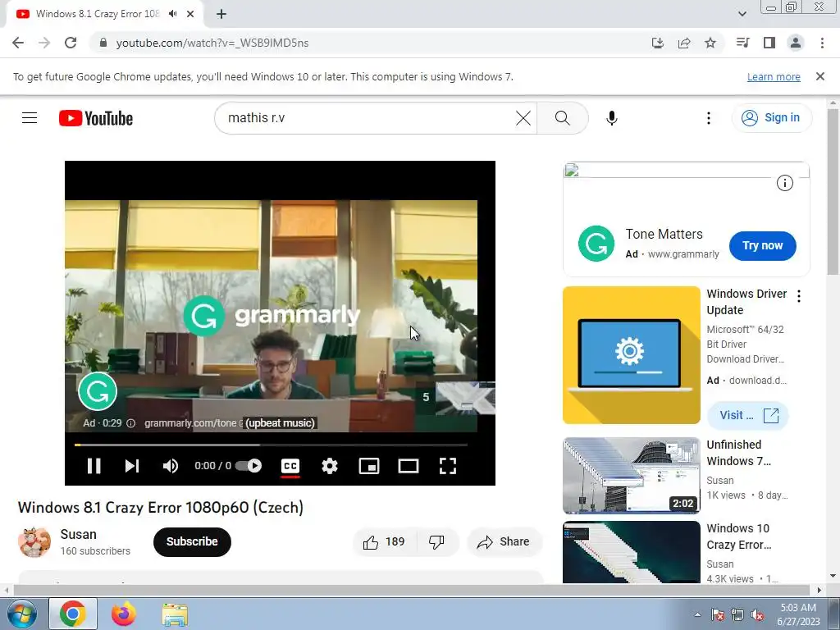This screenshot has height=630, width=840.
Task: Dismiss the Chrome update notification bar
Action: [x=820, y=76]
